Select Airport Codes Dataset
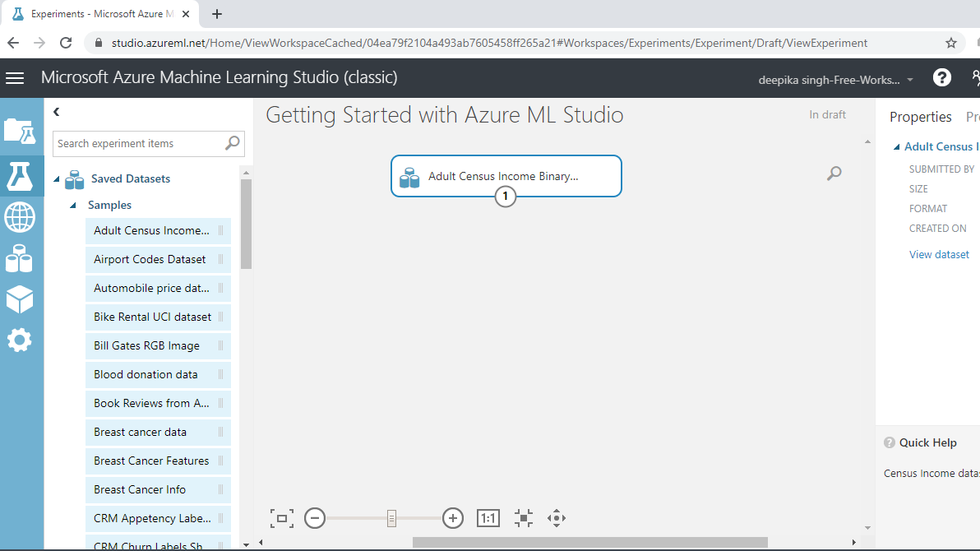The image size is (980, 551). tap(158, 260)
